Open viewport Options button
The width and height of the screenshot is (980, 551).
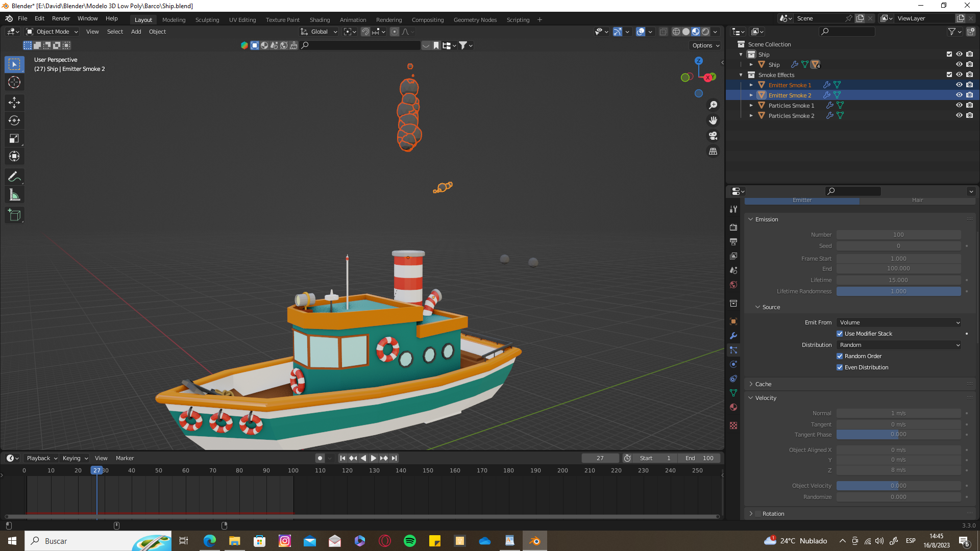705,45
